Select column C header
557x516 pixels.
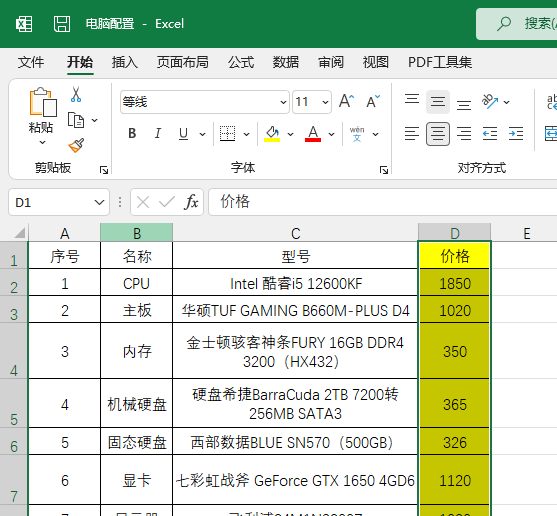(296, 233)
